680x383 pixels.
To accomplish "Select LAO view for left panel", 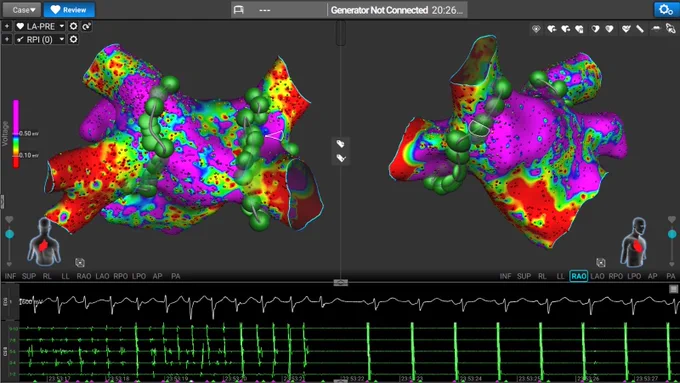I will coord(102,276).
